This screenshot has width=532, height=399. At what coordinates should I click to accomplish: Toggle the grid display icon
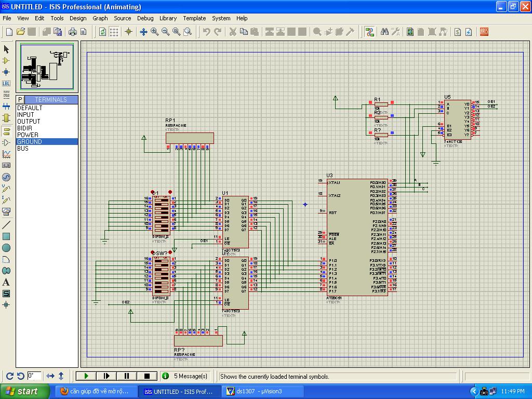pyautogui.click(x=114, y=32)
